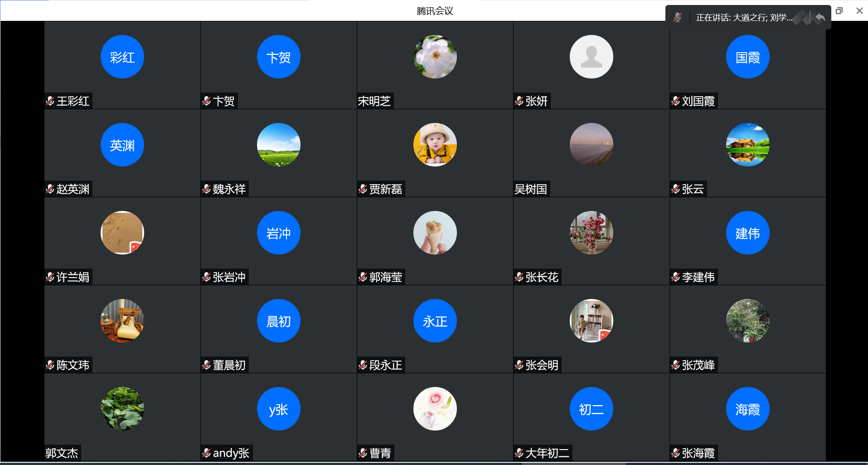Screen dimensions: 868x465
Task: Select the blue 永正 avatar of 段永正
Action: pyautogui.click(x=435, y=321)
